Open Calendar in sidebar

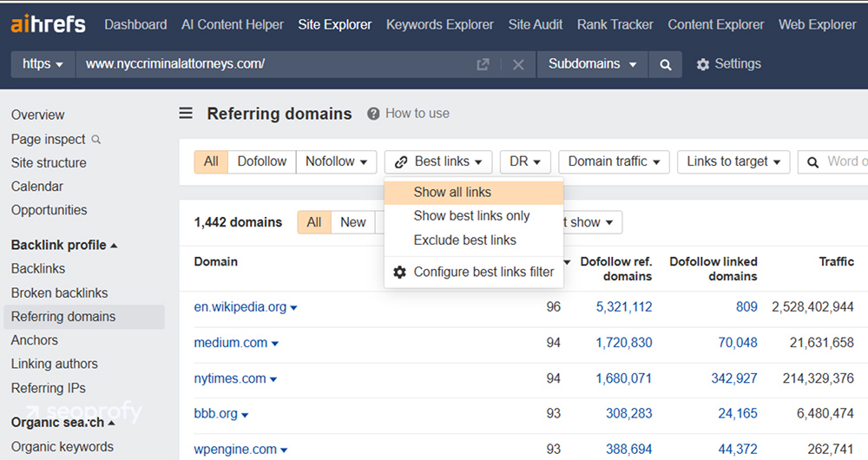pos(37,187)
